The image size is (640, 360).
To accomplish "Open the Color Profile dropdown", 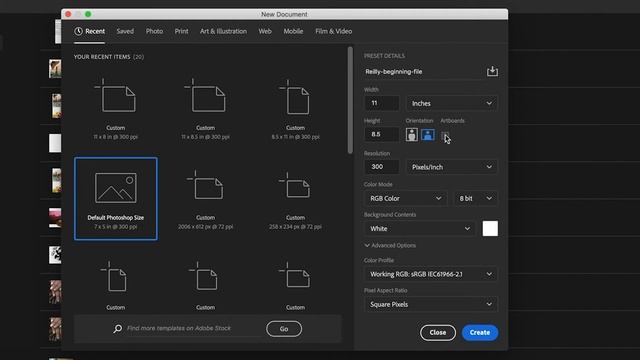I will [x=431, y=274].
